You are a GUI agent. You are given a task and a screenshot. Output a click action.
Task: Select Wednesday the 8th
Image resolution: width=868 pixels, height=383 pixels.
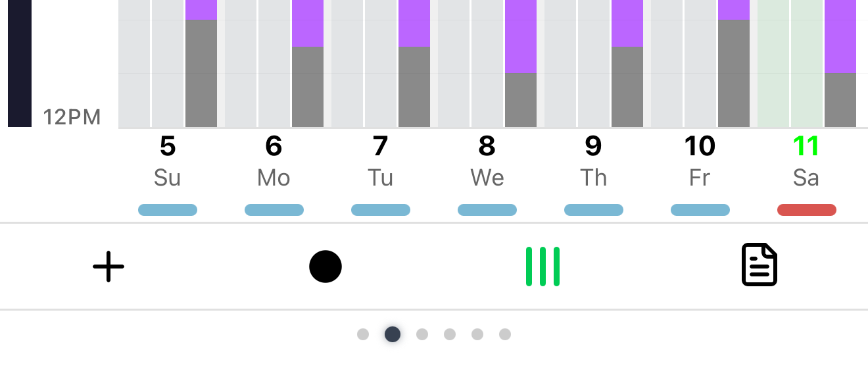point(487,161)
